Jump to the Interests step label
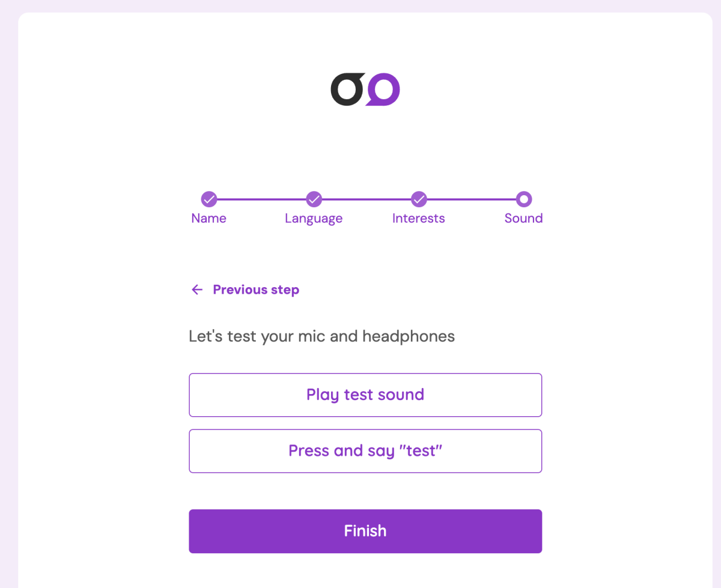721x588 pixels. [x=419, y=219]
